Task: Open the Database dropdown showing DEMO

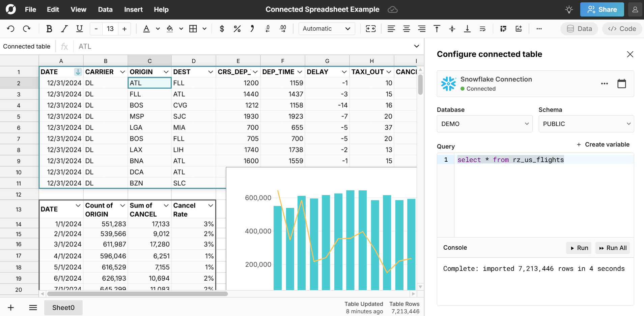Action: tap(484, 124)
